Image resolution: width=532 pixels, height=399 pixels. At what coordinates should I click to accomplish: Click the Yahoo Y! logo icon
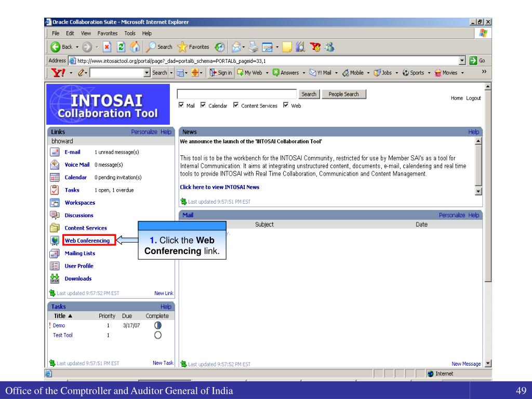(x=58, y=73)
